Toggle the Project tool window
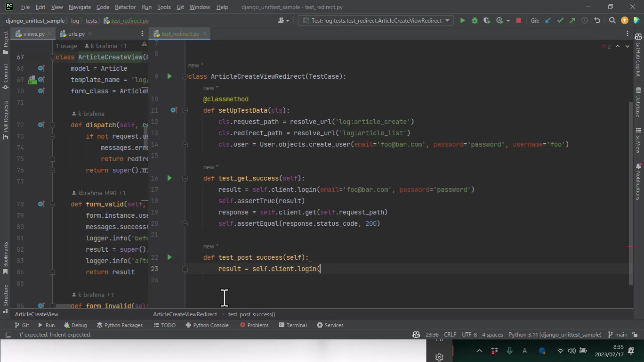The width and height of the screenshot is (644, 362). [6, 42]
